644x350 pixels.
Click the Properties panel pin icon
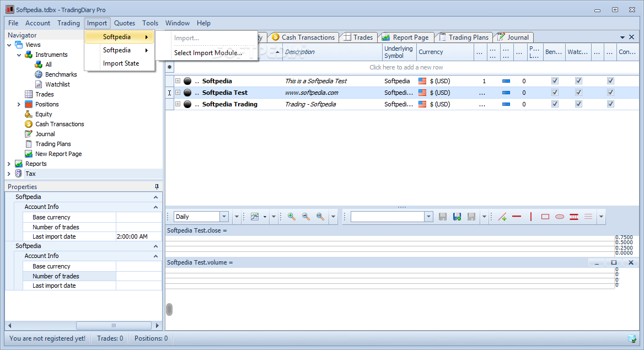tap(157, 186)
